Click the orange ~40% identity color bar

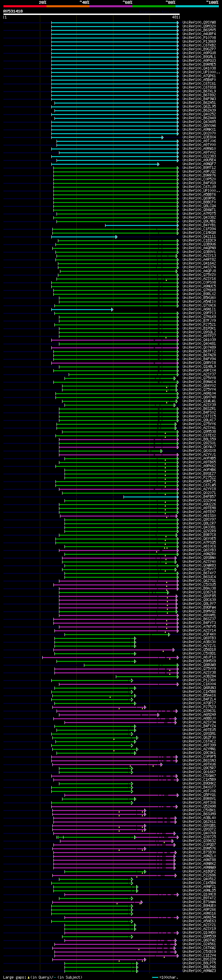[x=68, y=6]
